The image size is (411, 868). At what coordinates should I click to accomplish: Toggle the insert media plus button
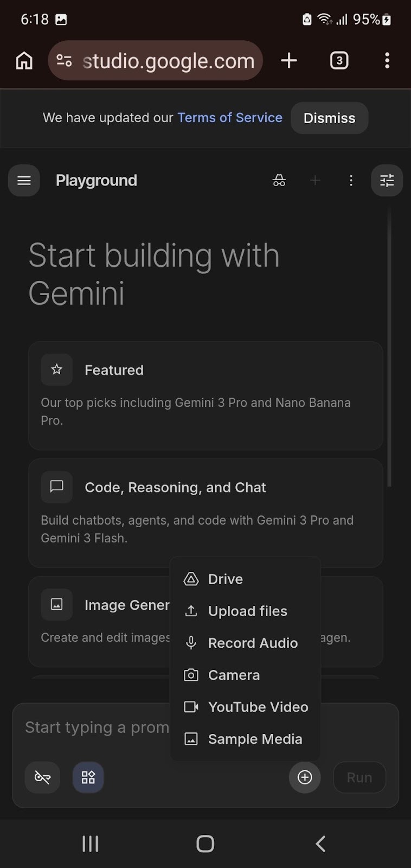click(305, 777)
